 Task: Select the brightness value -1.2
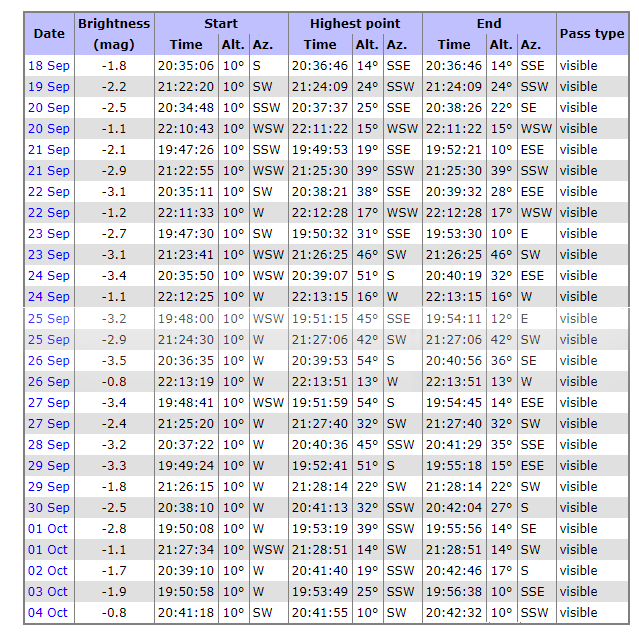(x=114, y=213)
